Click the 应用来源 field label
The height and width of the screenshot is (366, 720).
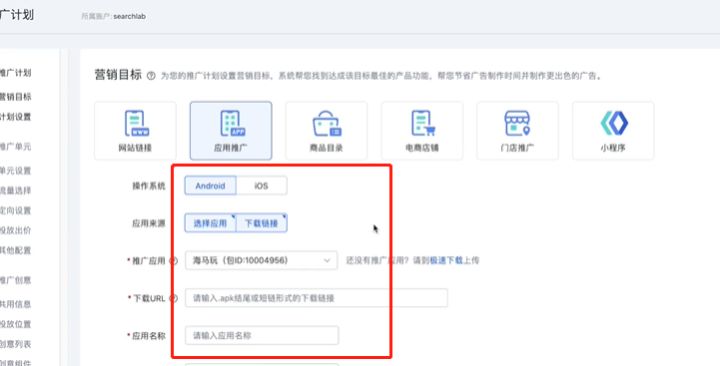[x=149, y=224]
